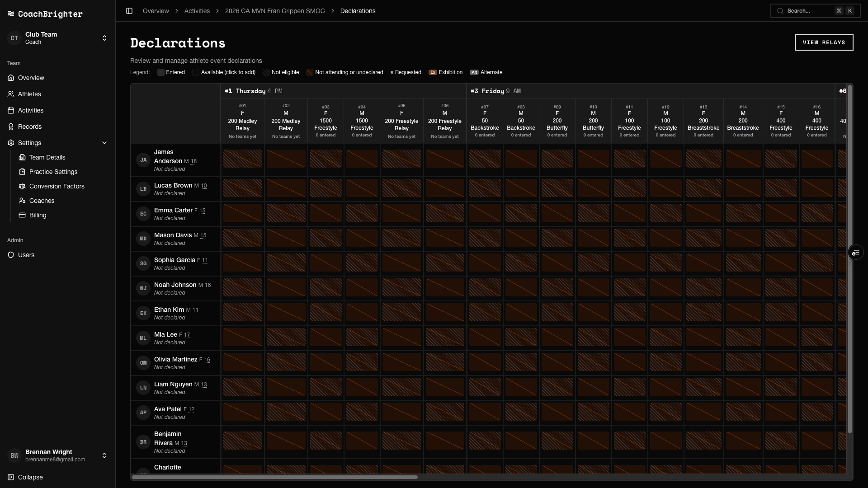868x488 pixels.
Task: Collapse the Settings section chevron
Action: pos(104,143)
